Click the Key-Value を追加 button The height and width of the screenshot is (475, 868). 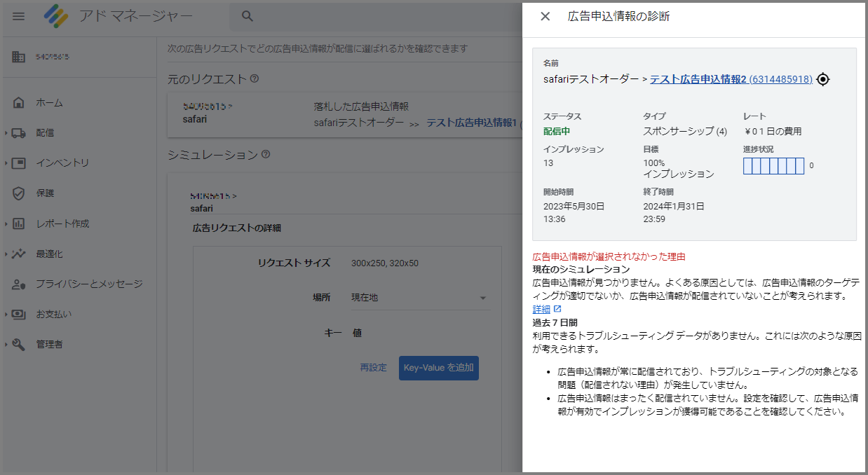click(x=438, y=367)
